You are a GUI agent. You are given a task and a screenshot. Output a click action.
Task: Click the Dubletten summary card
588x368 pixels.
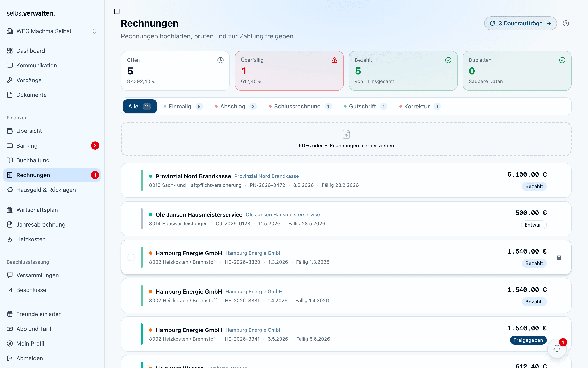coord(517,71)
